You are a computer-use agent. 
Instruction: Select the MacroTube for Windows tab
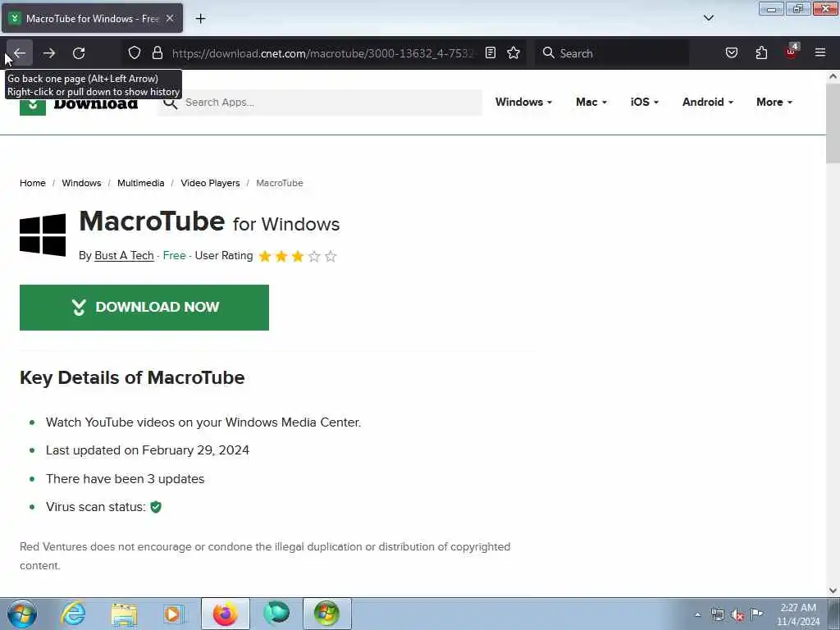point(92,18)
